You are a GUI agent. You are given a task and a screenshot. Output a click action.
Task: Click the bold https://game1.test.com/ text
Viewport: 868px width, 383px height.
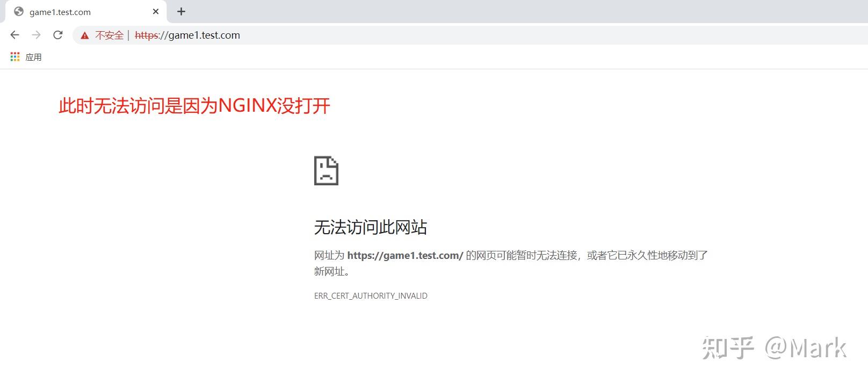pyautogui.click(x=405, y=256)
